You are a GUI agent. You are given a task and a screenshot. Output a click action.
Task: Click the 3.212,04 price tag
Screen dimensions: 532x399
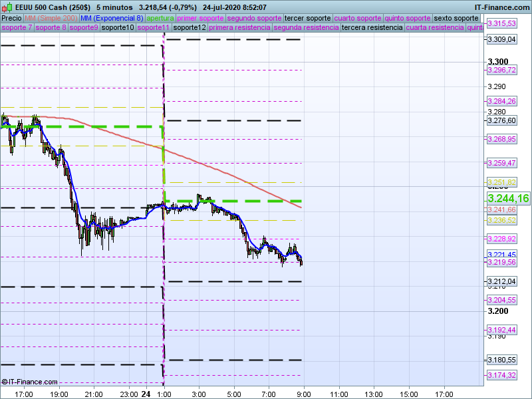502,281
